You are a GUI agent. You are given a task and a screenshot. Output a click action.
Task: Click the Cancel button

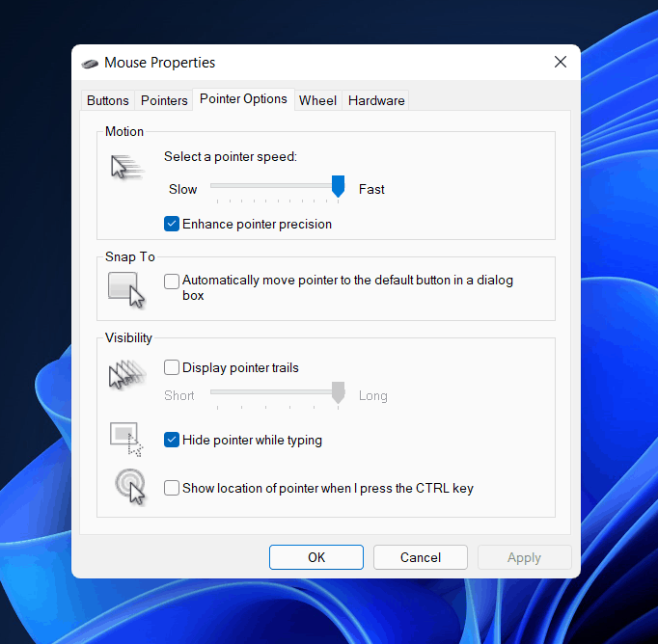pyautogui.click(x=421, y=557)
